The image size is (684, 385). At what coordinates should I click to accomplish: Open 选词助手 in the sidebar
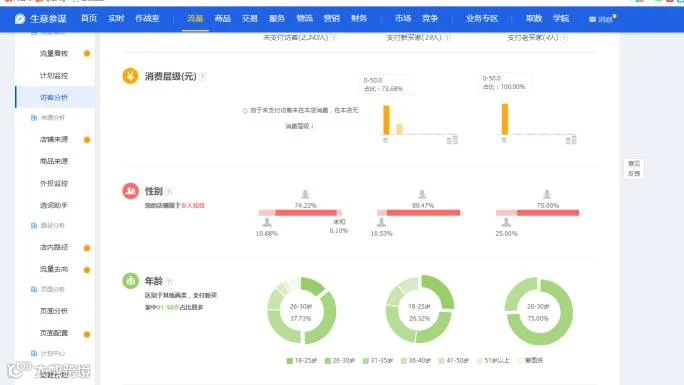point(54,205)
